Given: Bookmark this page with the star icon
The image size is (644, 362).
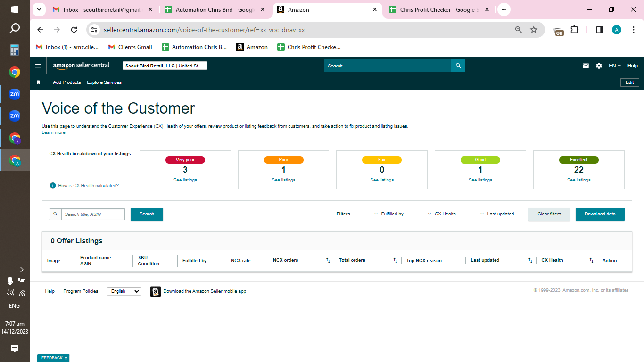Looking at the screenshot, I should (534, 30).
